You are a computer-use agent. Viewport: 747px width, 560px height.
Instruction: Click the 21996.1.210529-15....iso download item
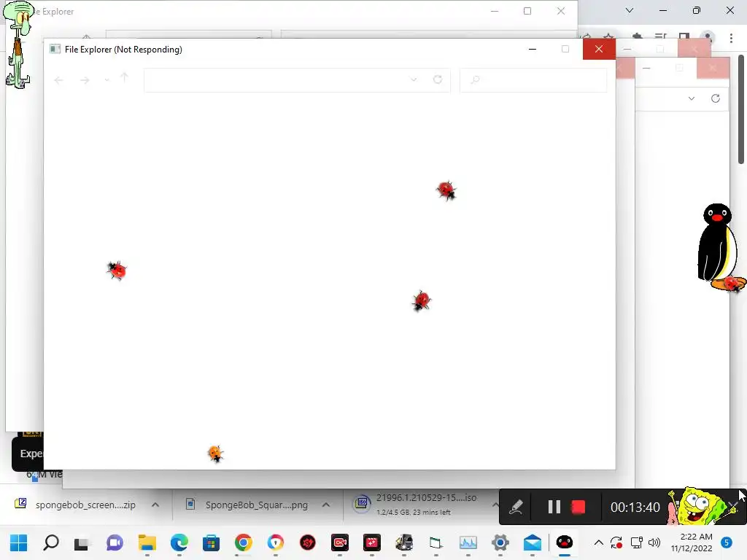(x=415, y=505)
